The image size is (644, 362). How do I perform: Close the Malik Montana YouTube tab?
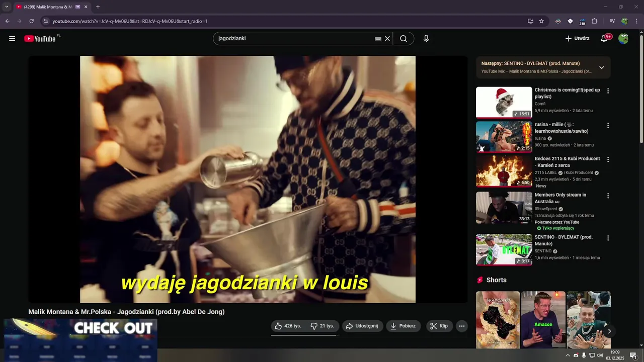pyautogui.click(x=86, y=7)
